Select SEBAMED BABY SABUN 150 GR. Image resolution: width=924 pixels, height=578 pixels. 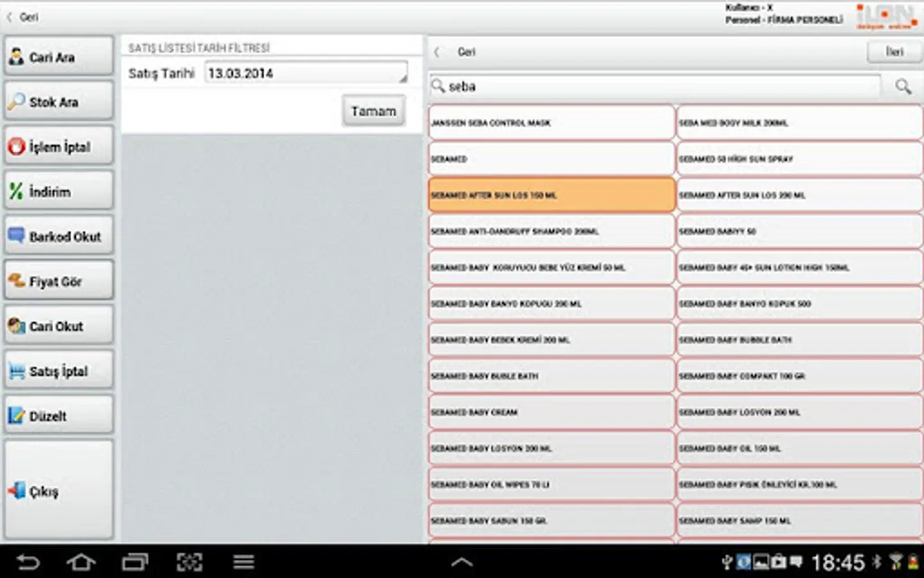(551, 521)
